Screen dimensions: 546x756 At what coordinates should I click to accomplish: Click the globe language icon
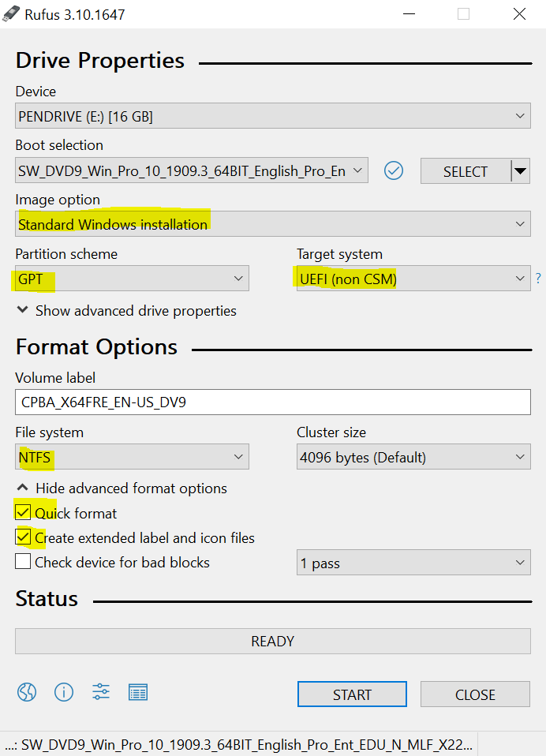click(27, 693)
